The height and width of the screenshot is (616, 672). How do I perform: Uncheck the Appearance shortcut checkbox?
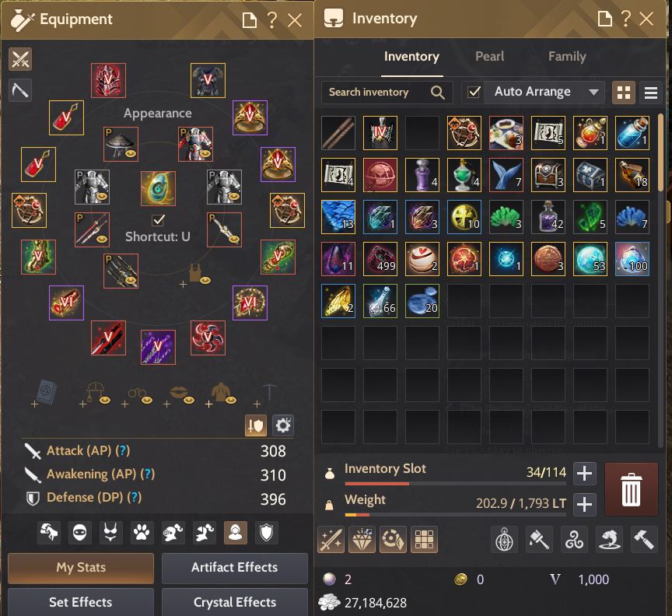click(x=159, y=220)
